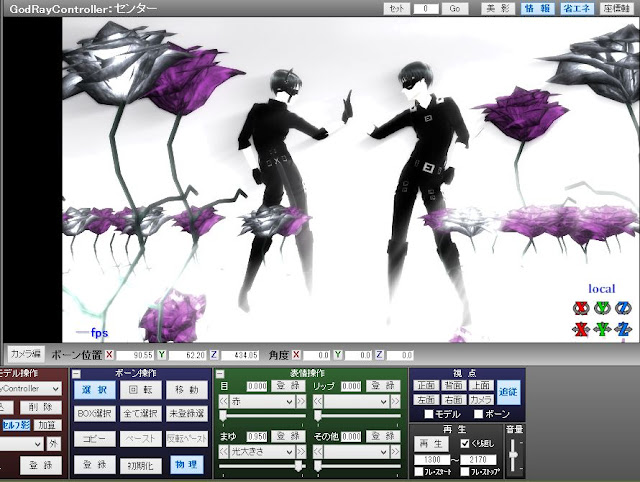
Task: Open the empty その他 morph dropdown
Action: click(x=356, y=452)
